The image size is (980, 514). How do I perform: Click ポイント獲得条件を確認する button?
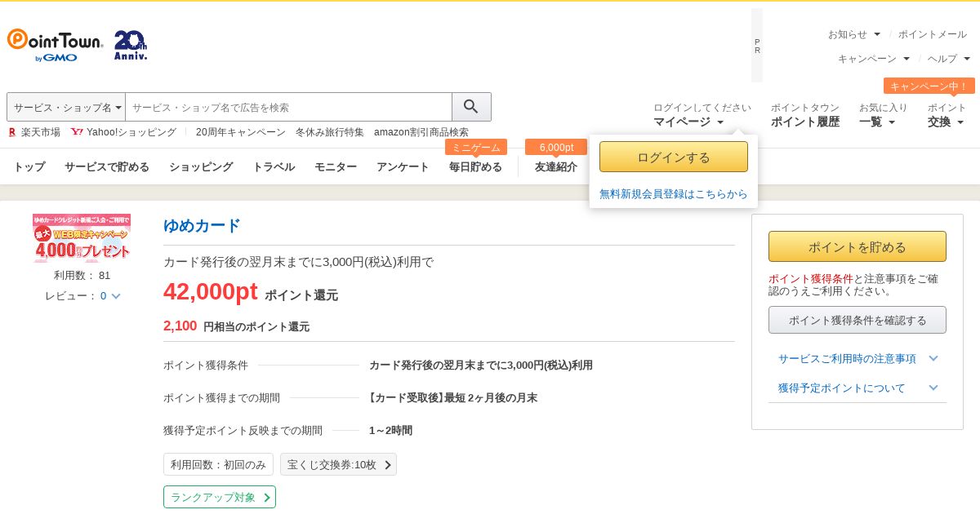tap(857, 320)
